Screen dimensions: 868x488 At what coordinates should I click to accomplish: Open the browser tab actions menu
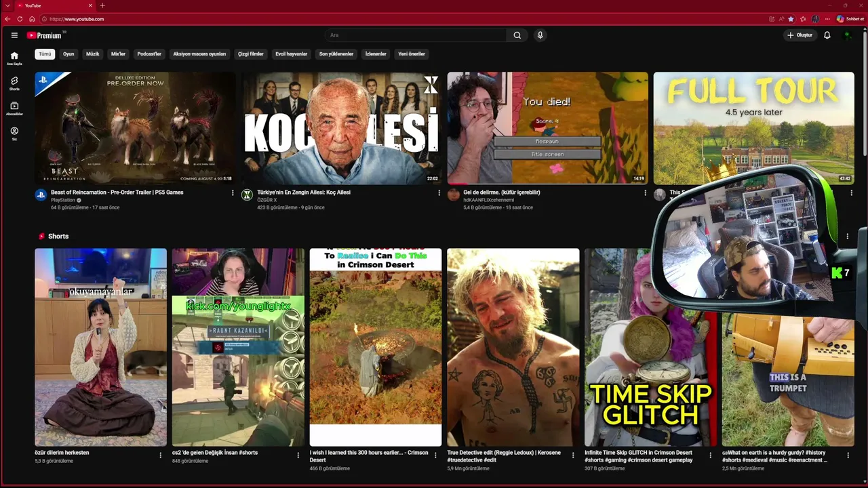click(7, 5)
